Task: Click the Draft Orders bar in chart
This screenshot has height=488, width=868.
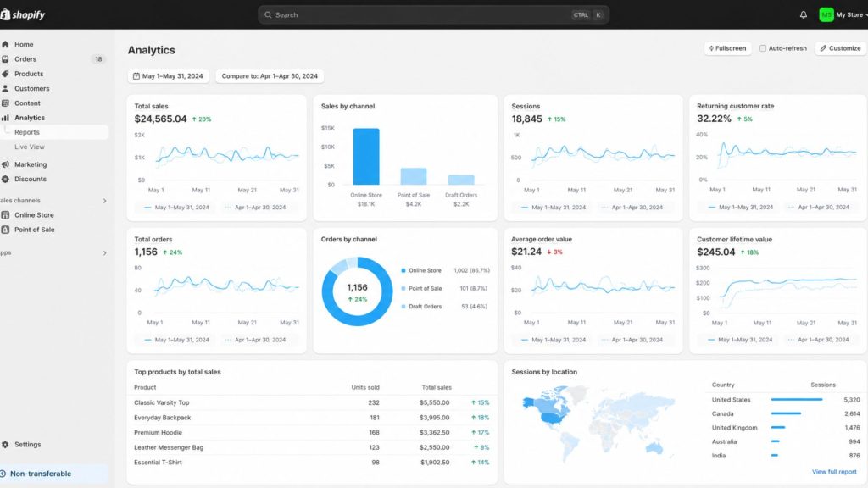Action: pos(461,180)
